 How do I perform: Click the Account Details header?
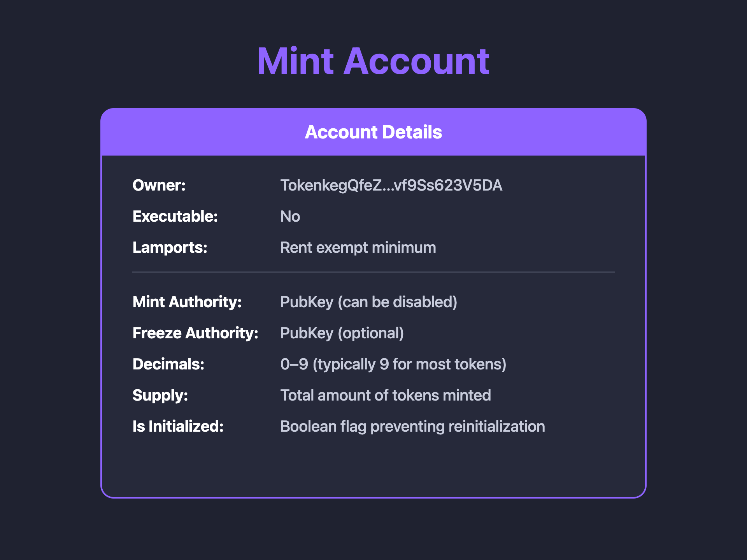[373, 132]
